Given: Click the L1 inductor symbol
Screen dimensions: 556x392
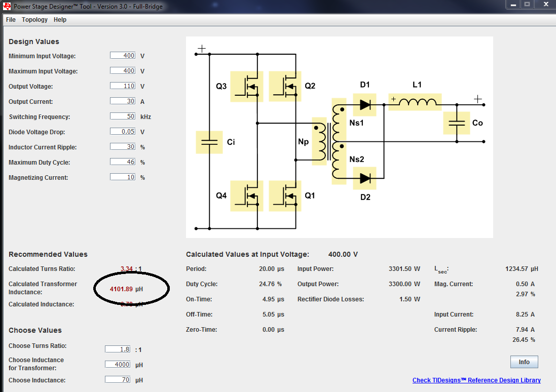Looking at the screenshot, I should click(x=415, y=102).
